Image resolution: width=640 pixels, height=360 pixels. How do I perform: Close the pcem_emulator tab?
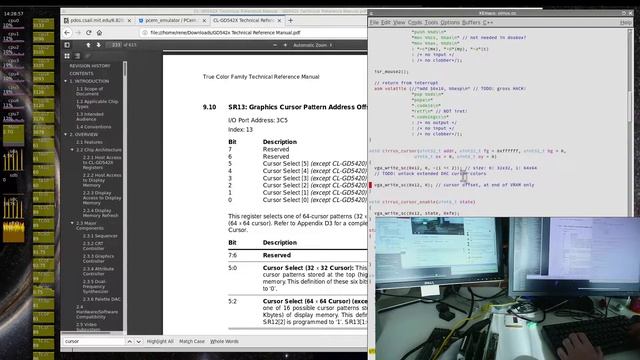point(204,20)
